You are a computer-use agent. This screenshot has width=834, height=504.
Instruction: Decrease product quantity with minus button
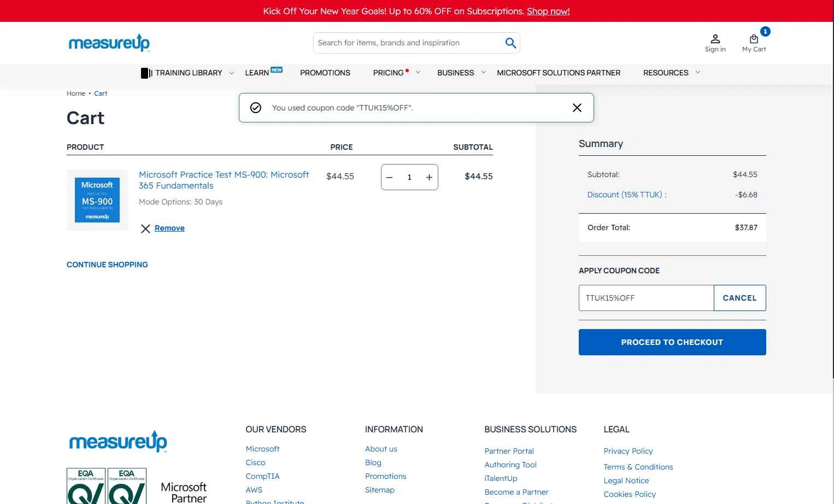pos(390,178)
